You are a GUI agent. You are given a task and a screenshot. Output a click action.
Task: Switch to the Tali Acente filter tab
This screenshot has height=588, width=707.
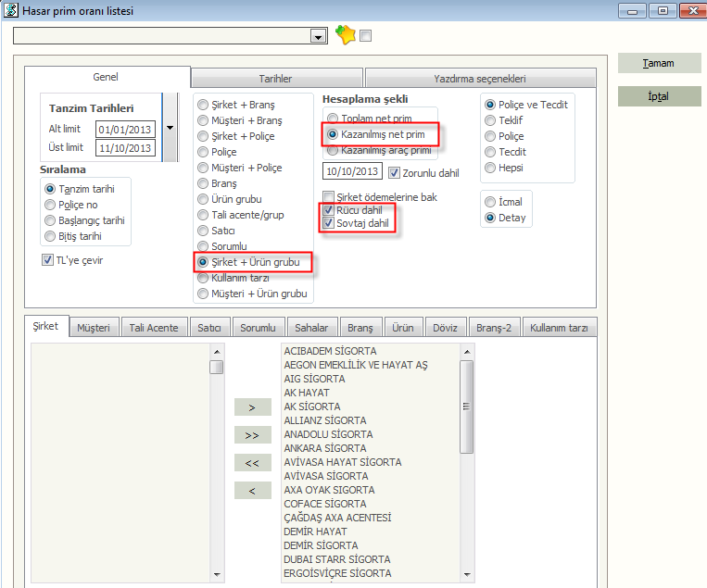pyautogui.click(x=154, y=328)
